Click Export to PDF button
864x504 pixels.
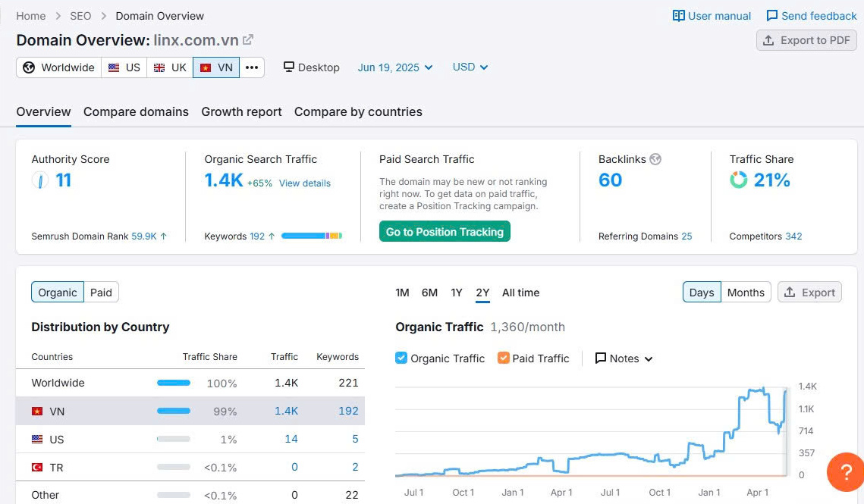pos(807,40)
